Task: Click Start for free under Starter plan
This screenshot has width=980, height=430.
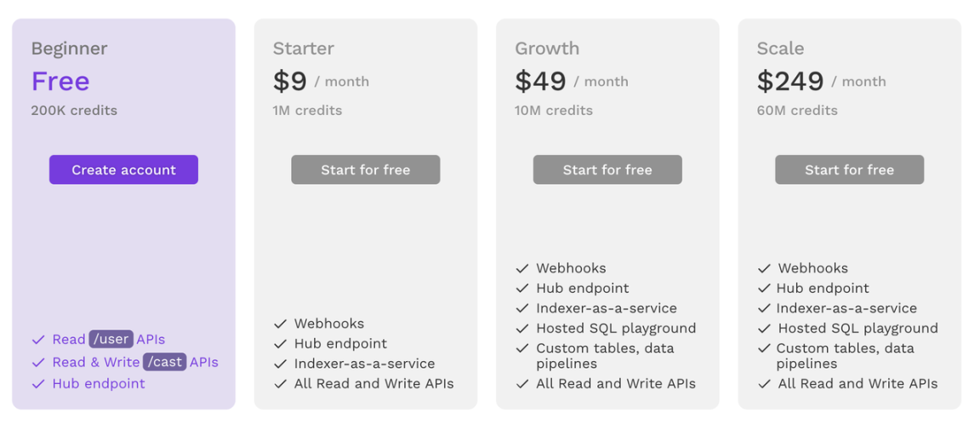Action: coord(365,169)
